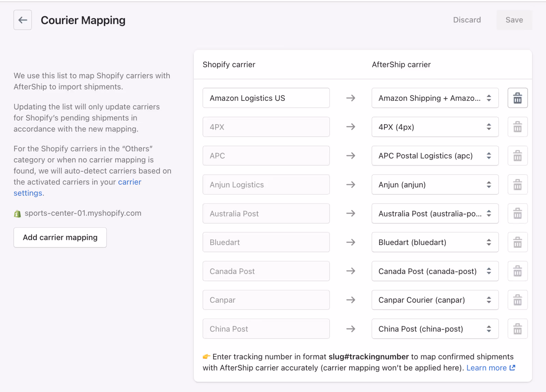Open the Learn more link
The height and width of the screenshot is (392, 546).
click(491, 368)
